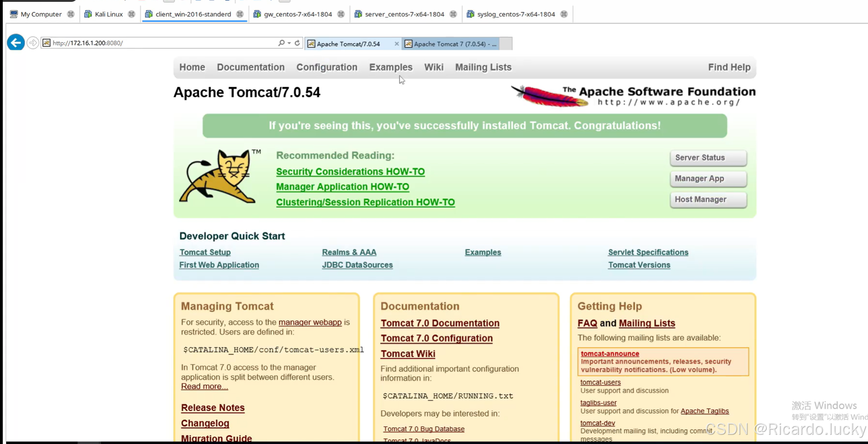Open Examples link in Developer Quick Start
This screenshot has width=868, height=444.
(x=483, y=252)
